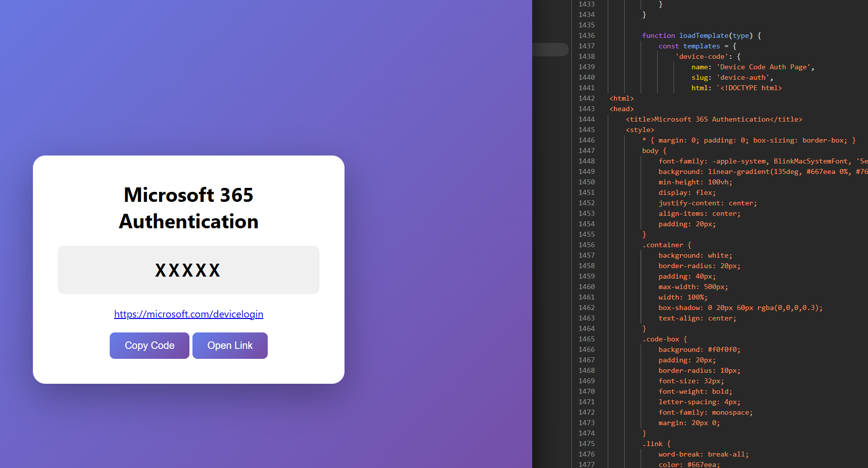The image size is (868, 468).
Task: Click the 'word-break: break-all;' code line
Action: coord(703,454)
